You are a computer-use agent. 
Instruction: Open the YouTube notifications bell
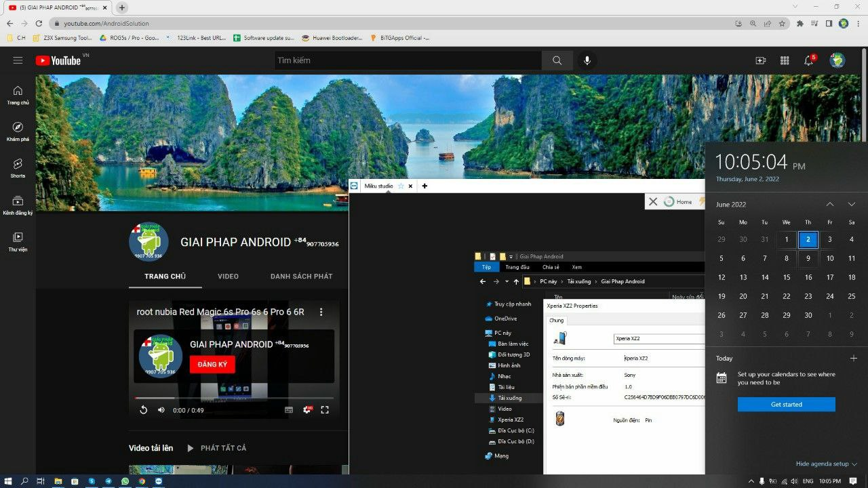[808, 60]
